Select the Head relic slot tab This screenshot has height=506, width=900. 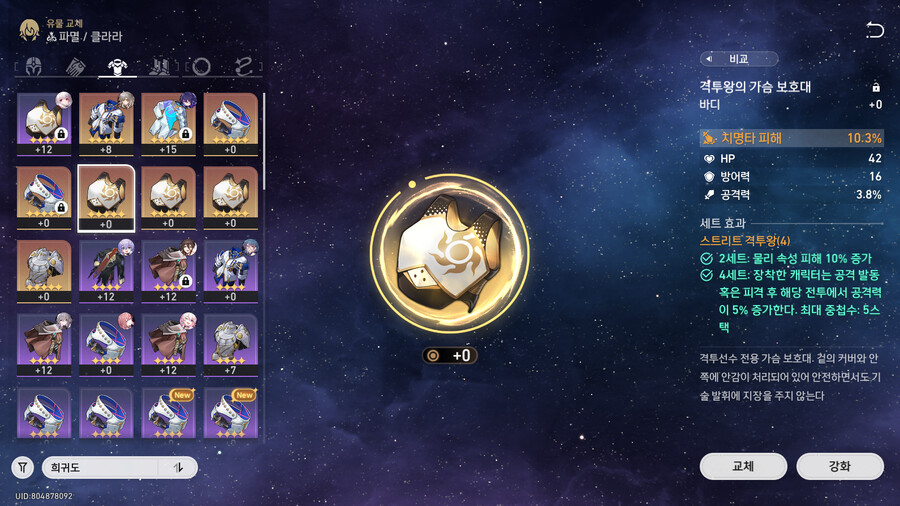[34, 67]
